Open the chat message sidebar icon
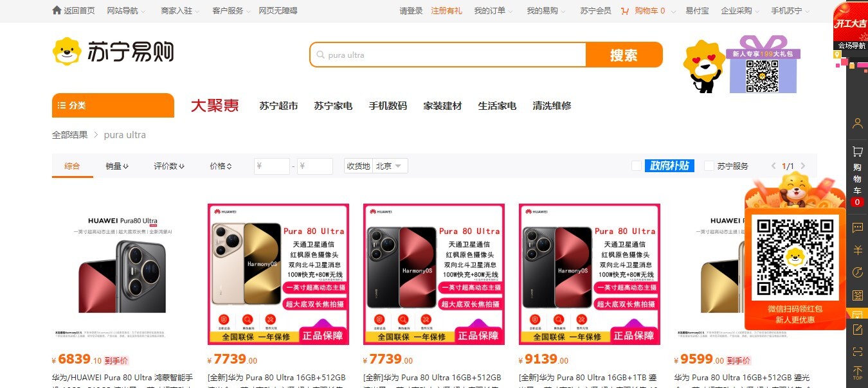 [857, 227]
